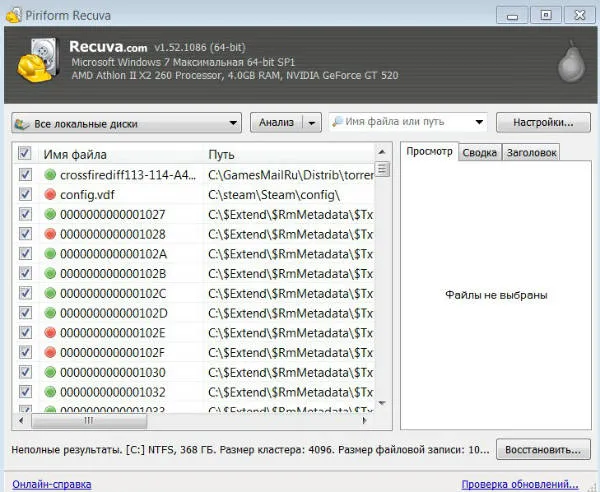Uncheck checkbox for 00000000000102D
Screen dimensions: 600x492
coord(25,313)
